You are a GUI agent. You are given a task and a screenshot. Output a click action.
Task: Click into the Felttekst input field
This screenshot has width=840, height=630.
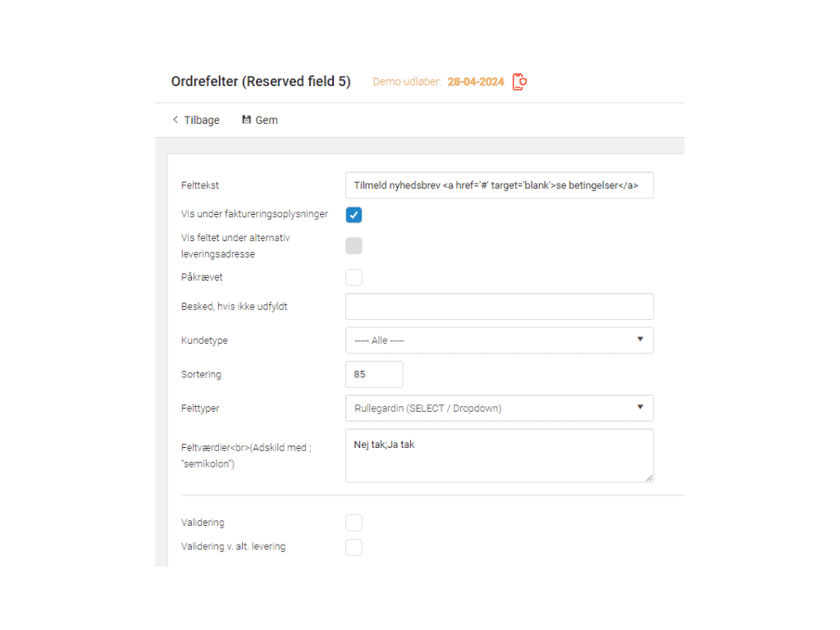tap(499, 185)
